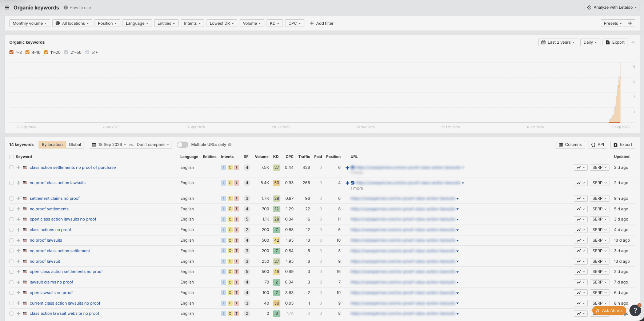Open position history chart for no proof settlements

point(580,209)
